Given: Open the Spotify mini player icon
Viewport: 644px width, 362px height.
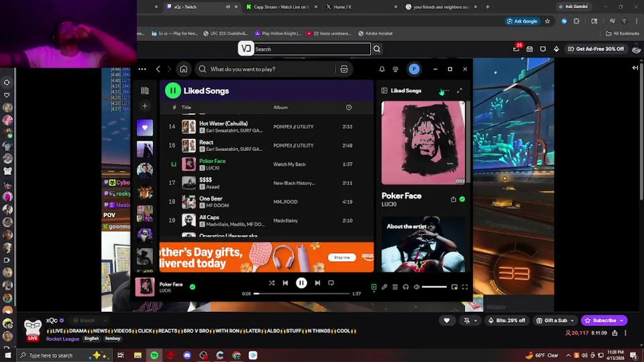Looking at the screenshot, I should click(454, 287).
